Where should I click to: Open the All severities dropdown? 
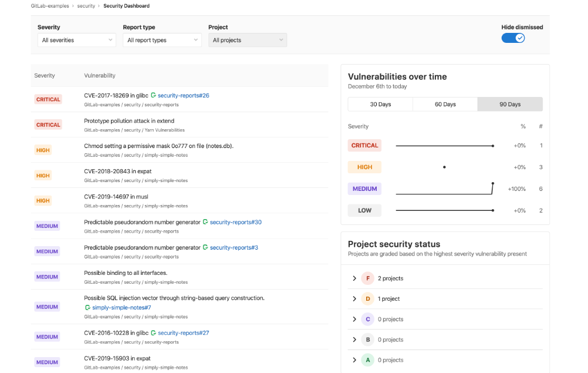[76, 40]
